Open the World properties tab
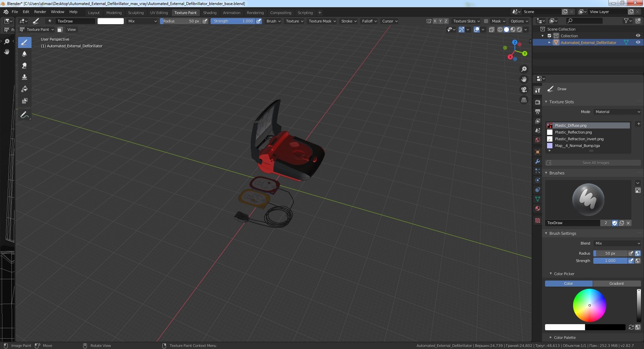Image resolution: width=644 pixels, height=349 pixels. coord(538,140)
